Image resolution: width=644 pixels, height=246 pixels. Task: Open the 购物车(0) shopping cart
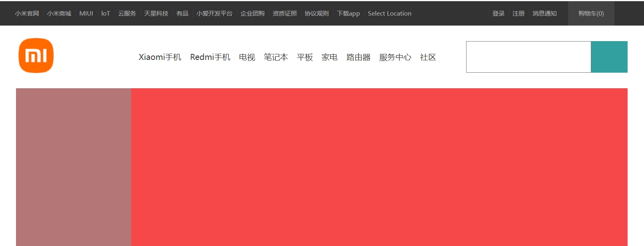pyautogui.click(x=591, y=14)
